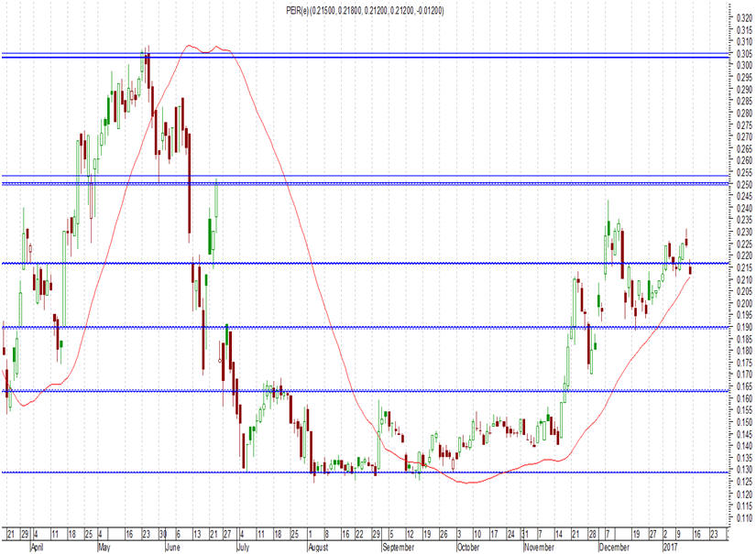Click date label 13 in June
This screenshot has width=756, height=554.
197,534
